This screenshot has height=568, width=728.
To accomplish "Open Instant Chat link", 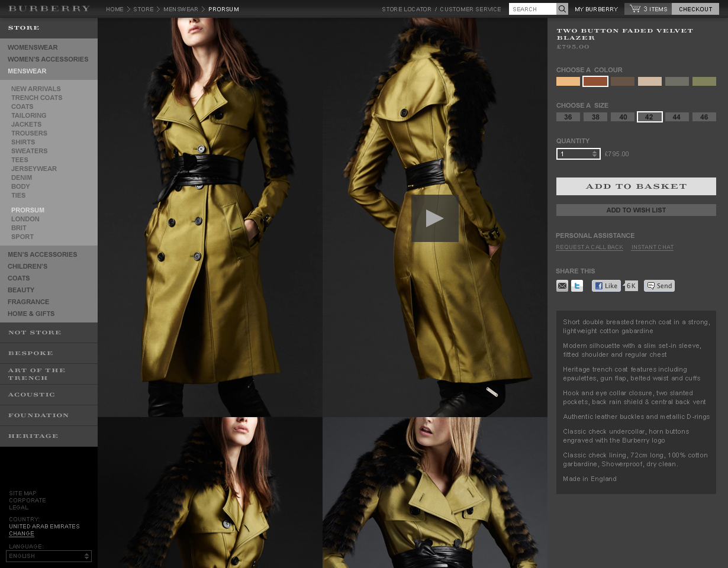I will click(652, 247).
